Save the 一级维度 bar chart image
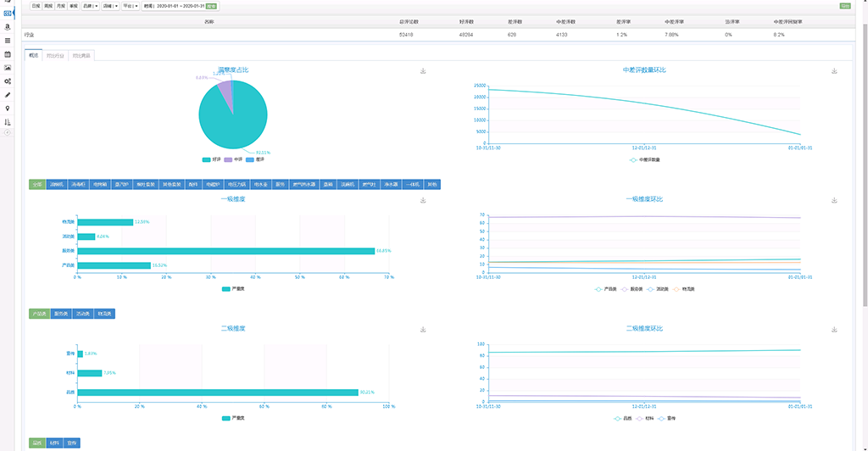Image resolution: width=868 pixels, height=451 pixels. (423, 201)
